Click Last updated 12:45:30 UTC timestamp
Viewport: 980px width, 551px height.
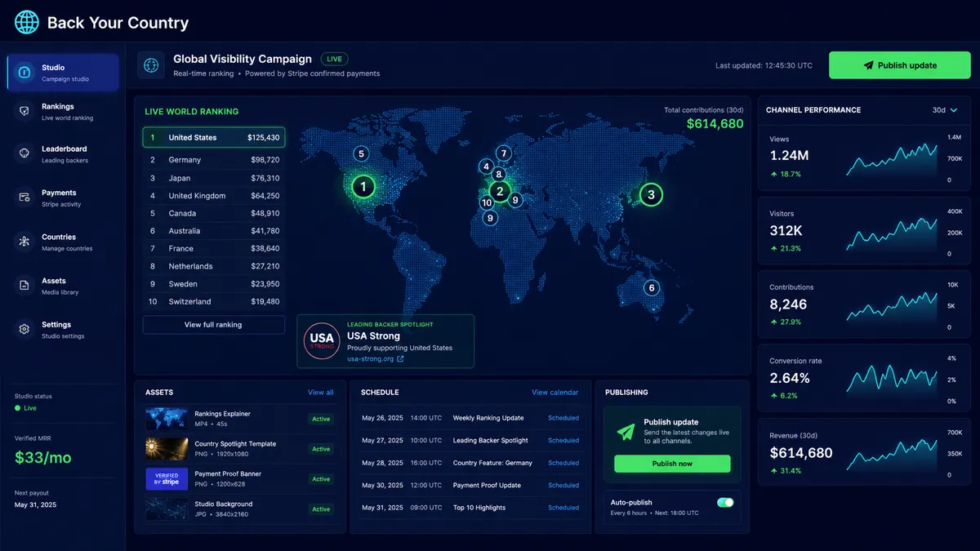click(764, 65)
